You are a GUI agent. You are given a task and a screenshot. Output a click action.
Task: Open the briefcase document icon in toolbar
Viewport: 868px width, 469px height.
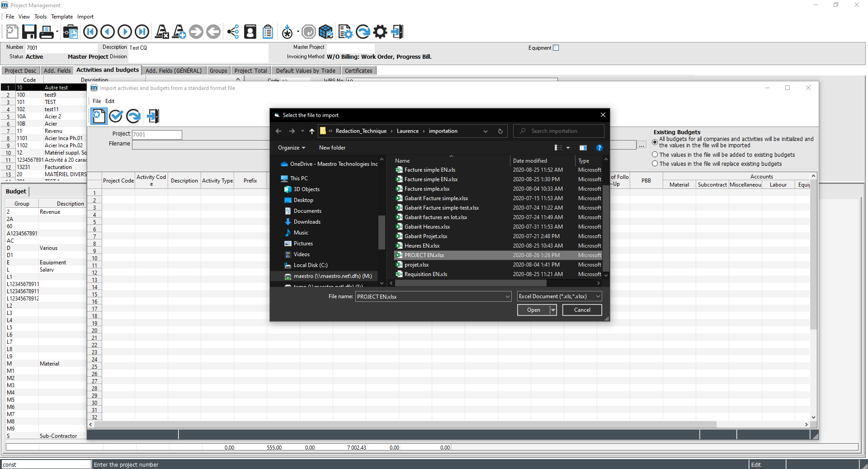coord(71,32)
